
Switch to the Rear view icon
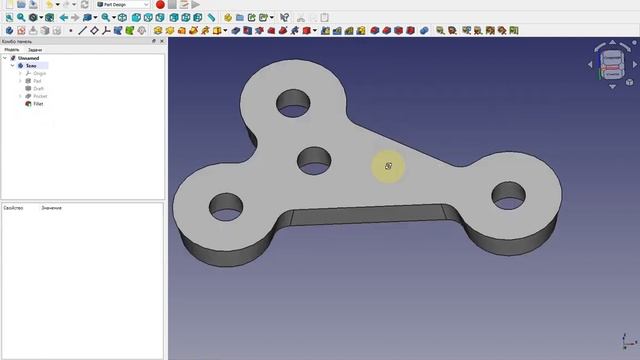[x=174, y=18]
